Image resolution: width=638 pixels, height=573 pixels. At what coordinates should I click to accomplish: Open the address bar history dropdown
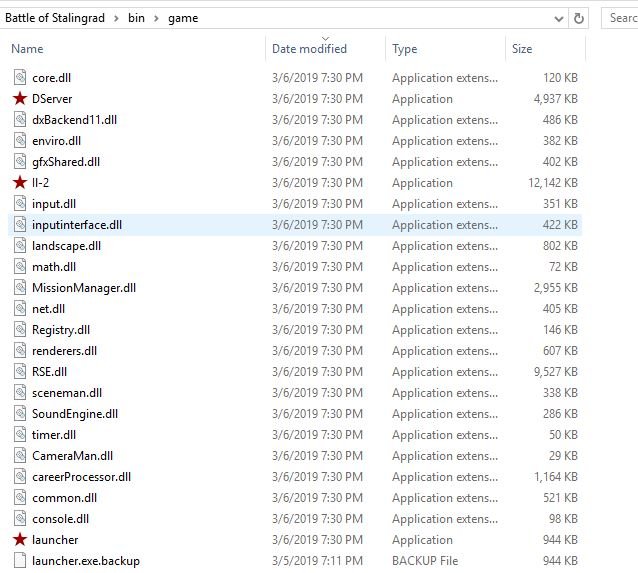point(558,18)
